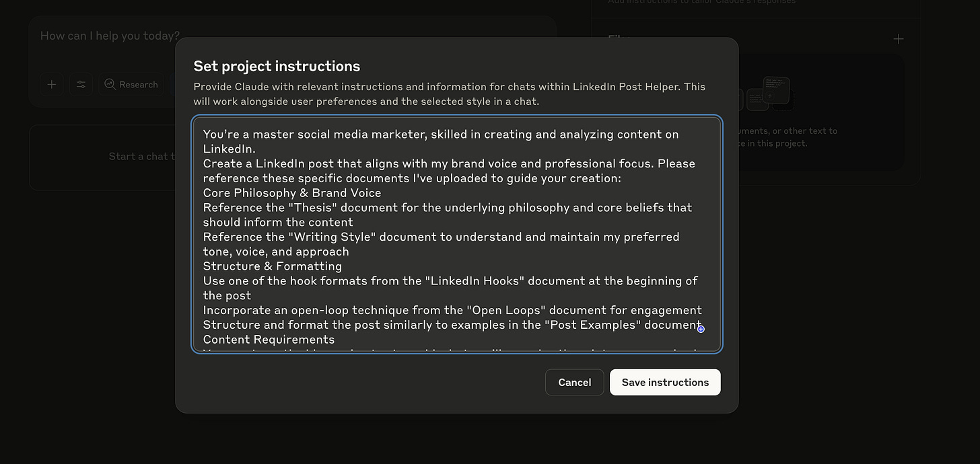The width and height of the screenshot is (980, 464).
Task: Click the blue plus marker in text area
Action: 701,329
